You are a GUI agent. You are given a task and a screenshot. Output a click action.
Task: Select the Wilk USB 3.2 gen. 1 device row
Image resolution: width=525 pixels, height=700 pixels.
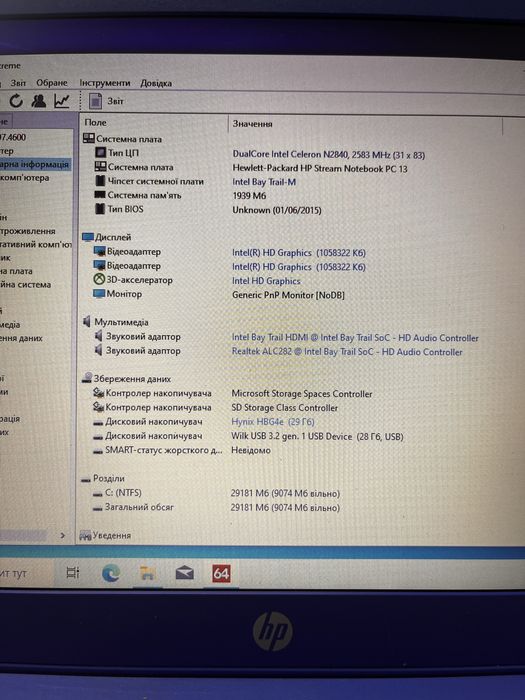point(248,436)
